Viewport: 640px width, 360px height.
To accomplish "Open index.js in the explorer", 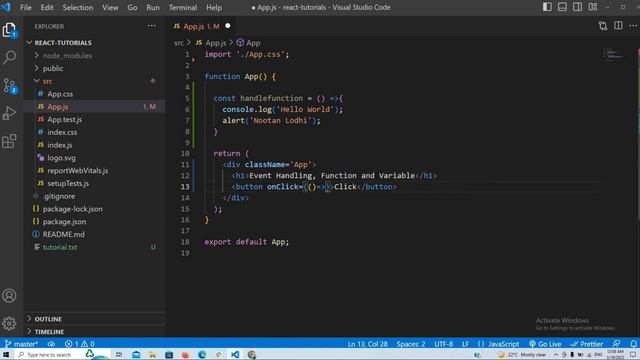I will pos(95,145).
